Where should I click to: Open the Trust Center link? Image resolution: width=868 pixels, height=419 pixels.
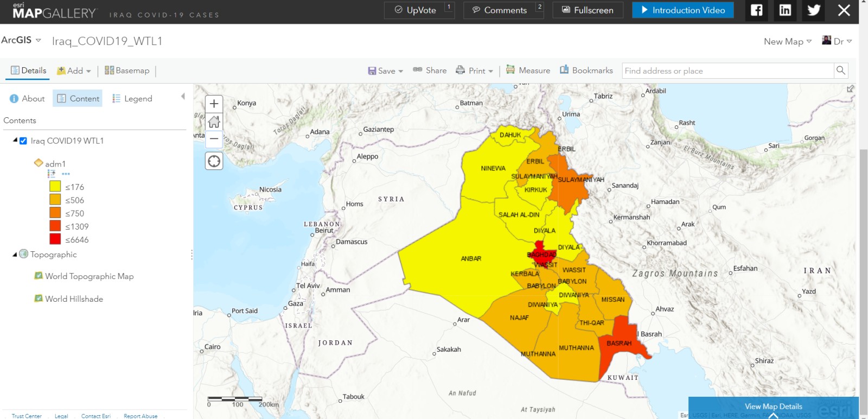click(27, 416)
